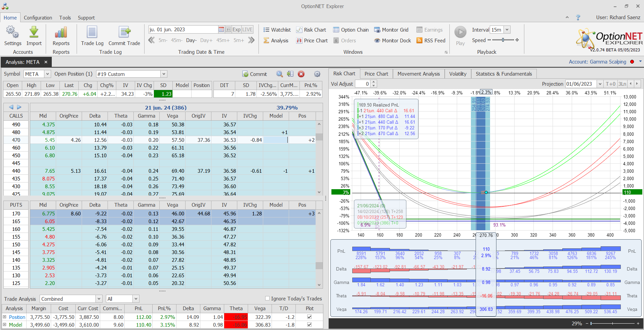The height and width of the screenshot is (330, 644).
Task: Adjust the playback Speed slider
Action: pos(503,40)
